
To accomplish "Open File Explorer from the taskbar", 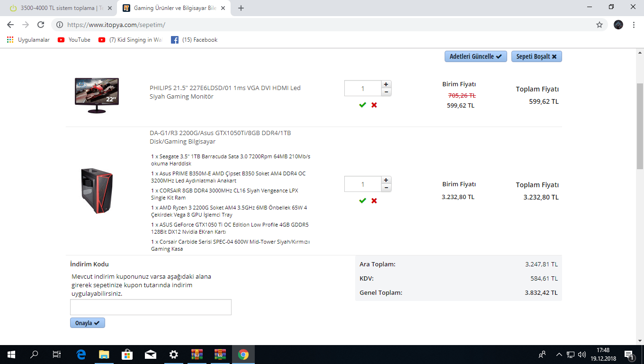I will coord(104,355).
